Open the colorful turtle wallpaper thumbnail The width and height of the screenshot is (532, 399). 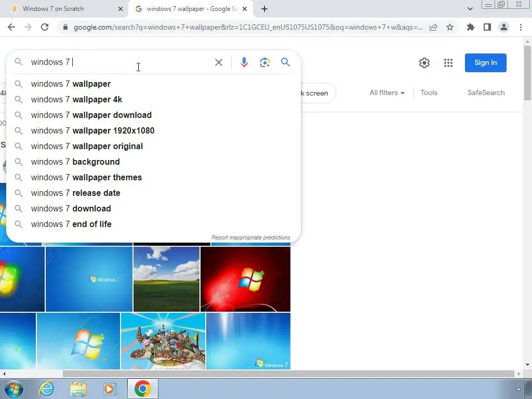pos(163,341)
